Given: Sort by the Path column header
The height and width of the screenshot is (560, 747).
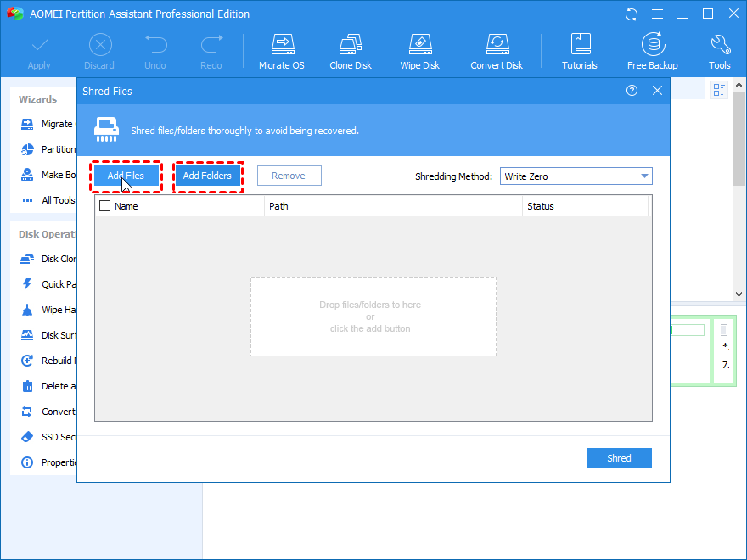Looking at the screenshot, I should tap(393, 206).
